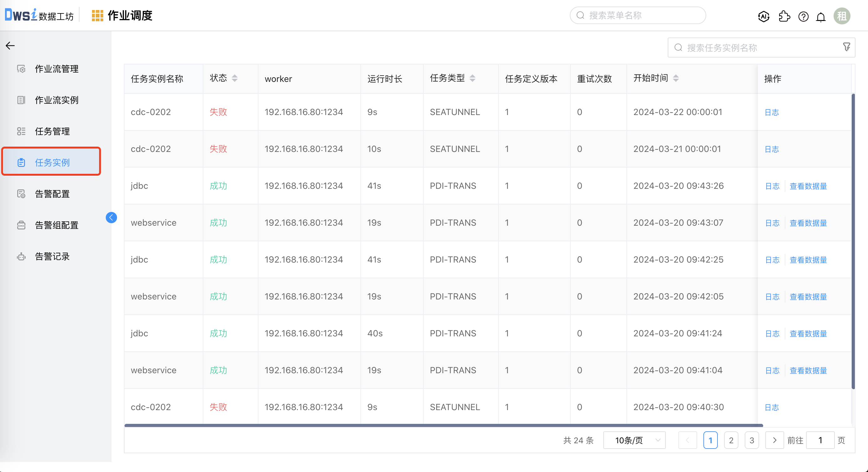Click the horizontal table scrollbar
The height and width of the screenshot is (472, 868).
click(x=443, y=425)
